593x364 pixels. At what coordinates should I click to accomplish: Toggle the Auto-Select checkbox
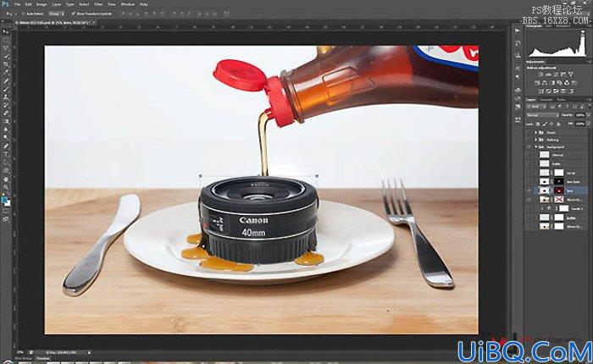point(23,14)
